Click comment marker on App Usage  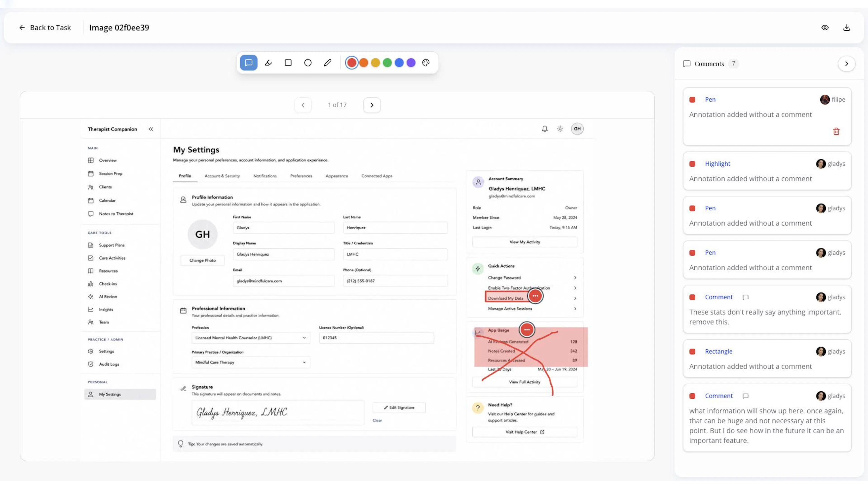pyautogui.click(x=527, y=330)
